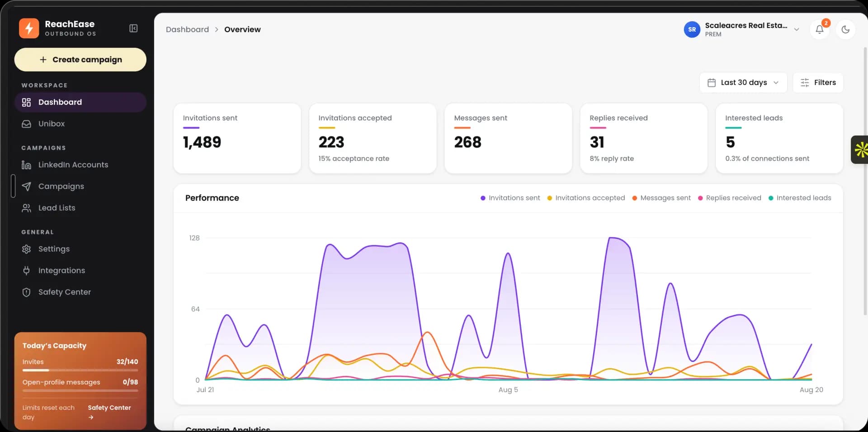Click the Create campaign button

80,60
